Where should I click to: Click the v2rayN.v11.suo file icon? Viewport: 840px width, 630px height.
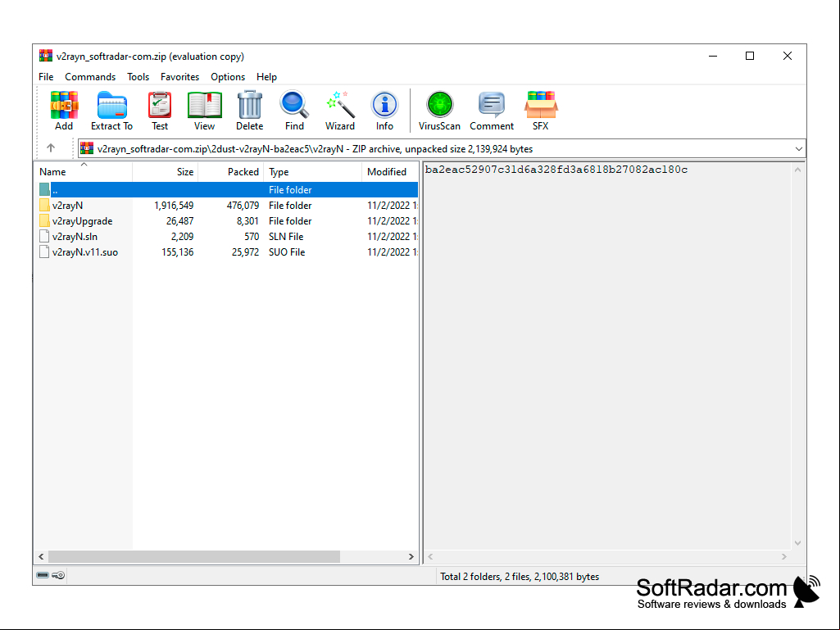point(44,252)
